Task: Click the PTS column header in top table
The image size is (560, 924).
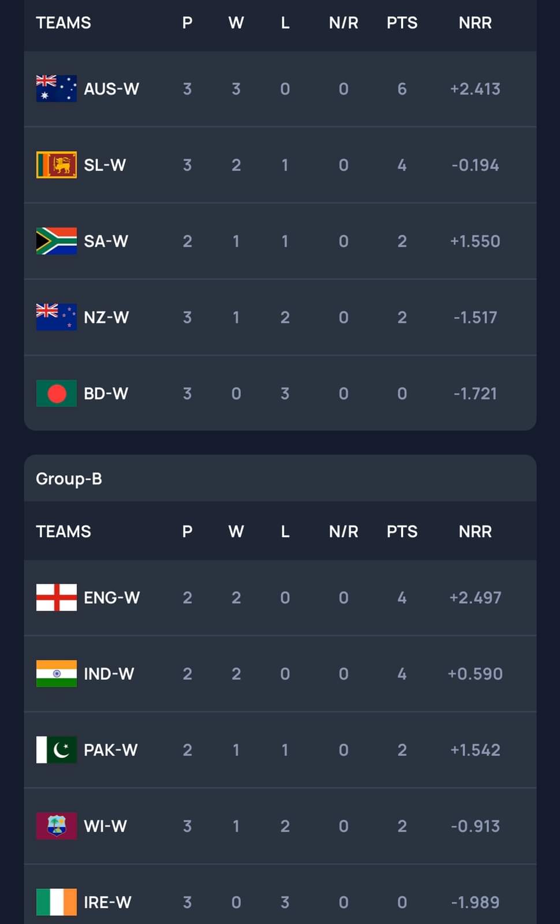Action: coord(402,23)
